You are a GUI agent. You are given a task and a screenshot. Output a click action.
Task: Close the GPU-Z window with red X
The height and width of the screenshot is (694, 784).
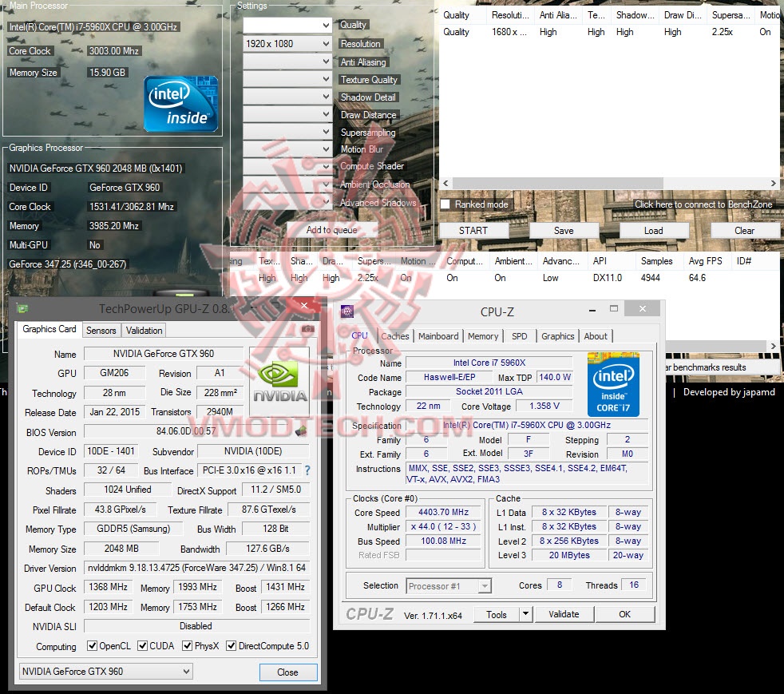(x=304, y=306)
